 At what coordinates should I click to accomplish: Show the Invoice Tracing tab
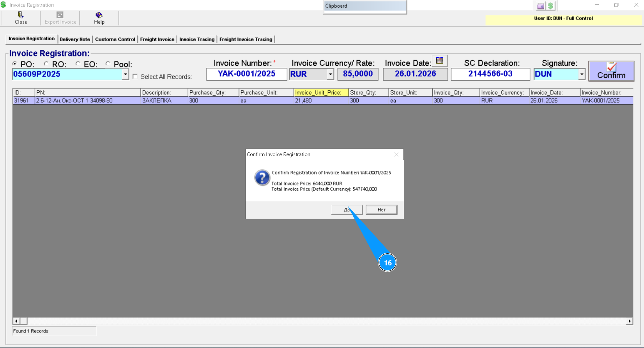pos(197,39)
